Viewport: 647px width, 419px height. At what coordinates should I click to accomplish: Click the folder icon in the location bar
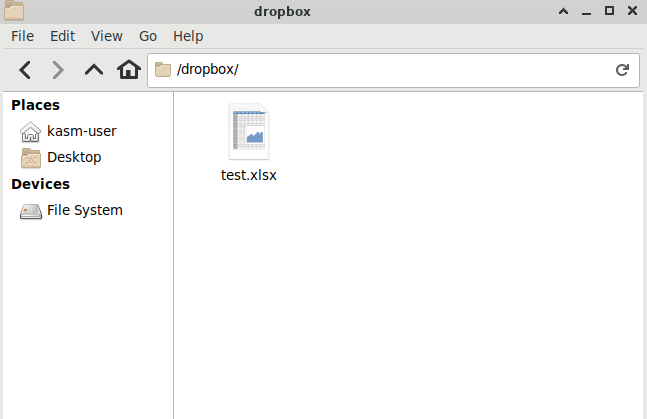(163, 70)
